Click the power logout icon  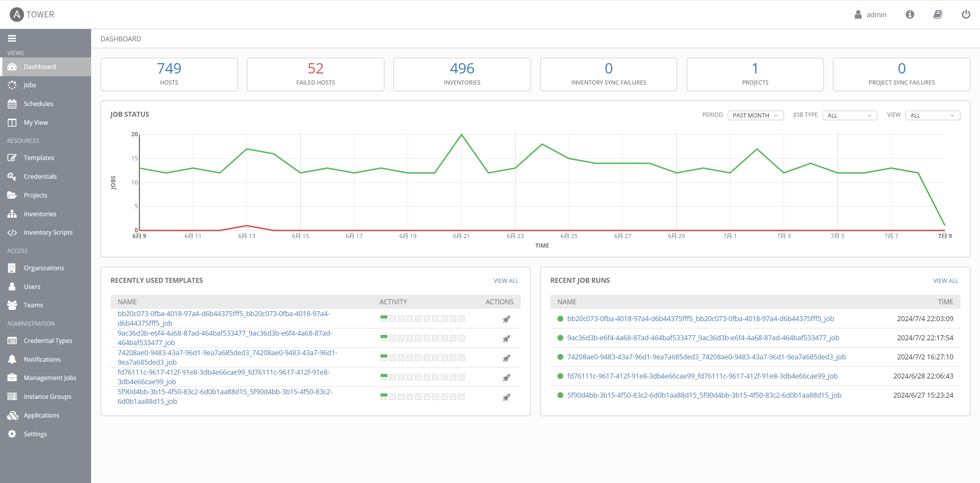(x=966, y=15)
